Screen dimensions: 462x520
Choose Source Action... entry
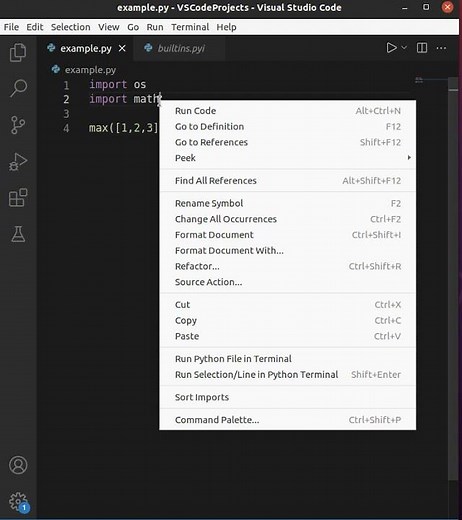[288, 282]
